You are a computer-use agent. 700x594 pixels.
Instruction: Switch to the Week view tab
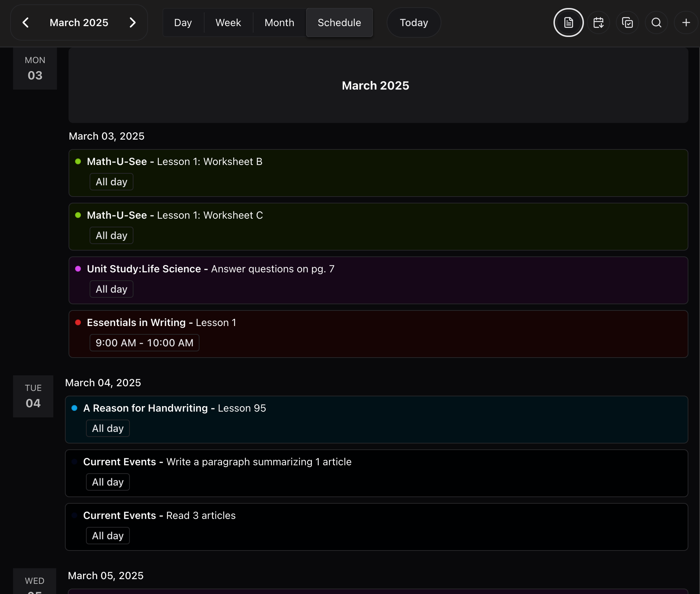click(228, 22)
